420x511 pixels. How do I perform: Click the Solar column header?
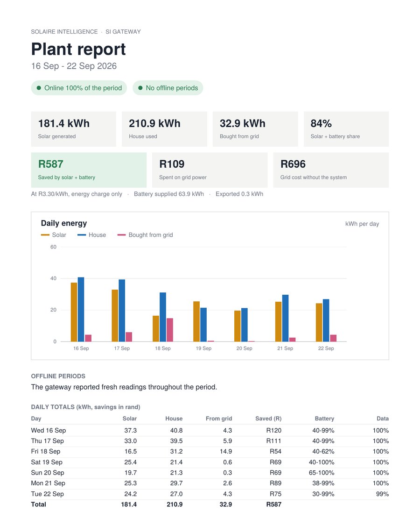pos(130,419)
